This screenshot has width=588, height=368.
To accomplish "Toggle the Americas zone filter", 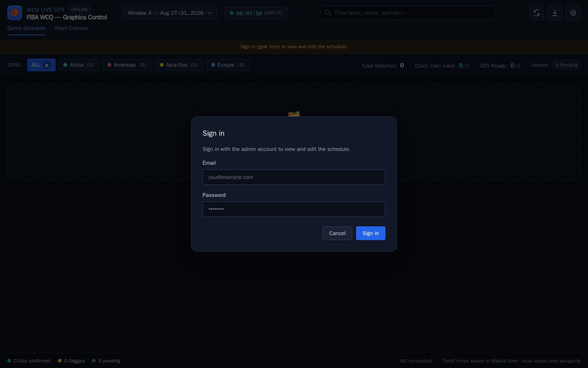I will tap(127, 65).
